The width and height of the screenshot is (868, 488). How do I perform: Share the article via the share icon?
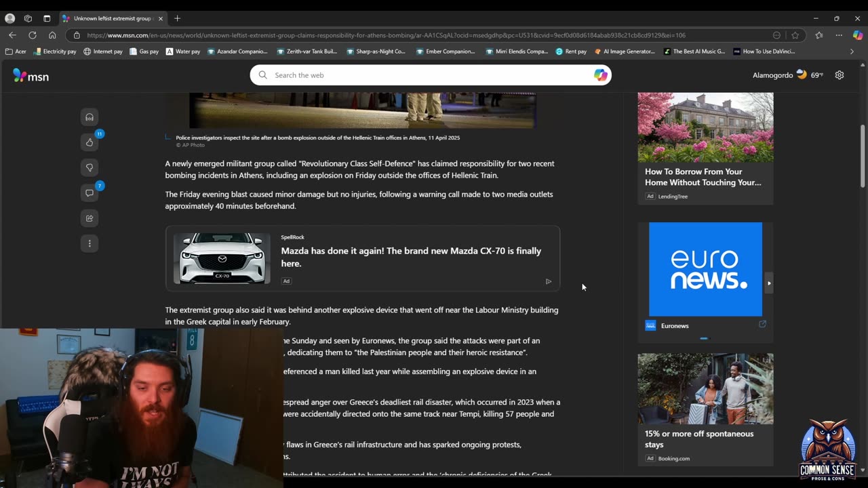point(90,218)
